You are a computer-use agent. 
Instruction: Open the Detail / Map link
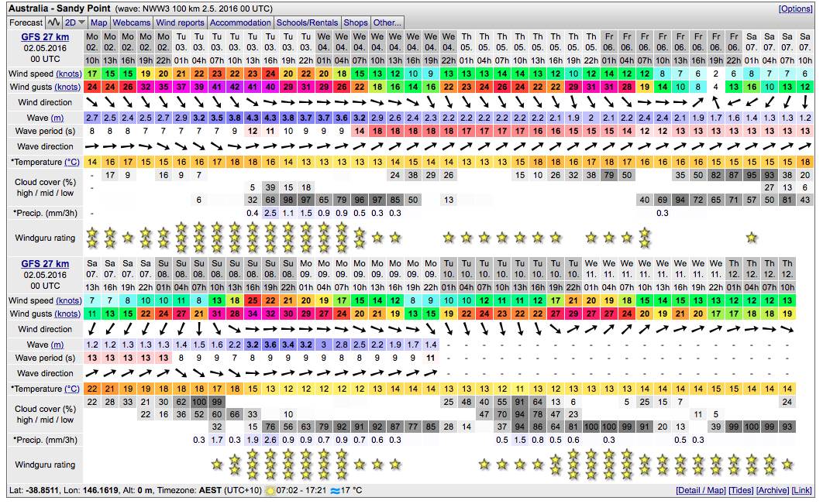click(x=700, y=491)
